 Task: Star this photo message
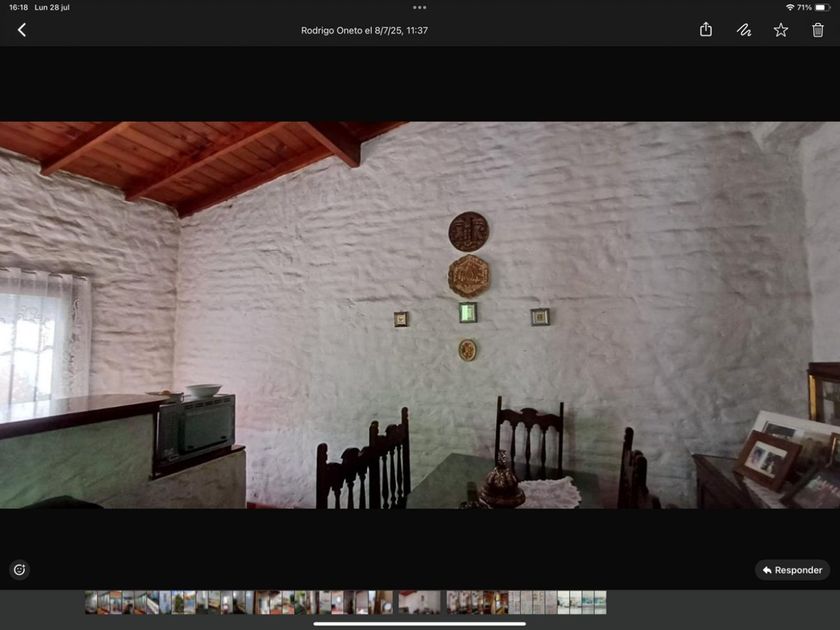click(x=781, y=30)
